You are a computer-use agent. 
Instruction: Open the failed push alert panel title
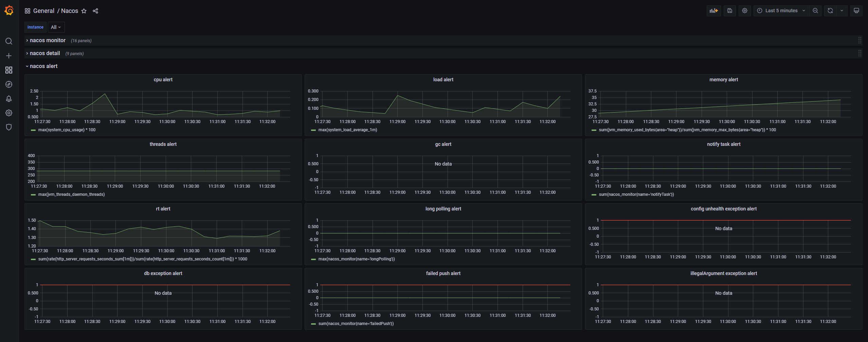coord(443,273)
